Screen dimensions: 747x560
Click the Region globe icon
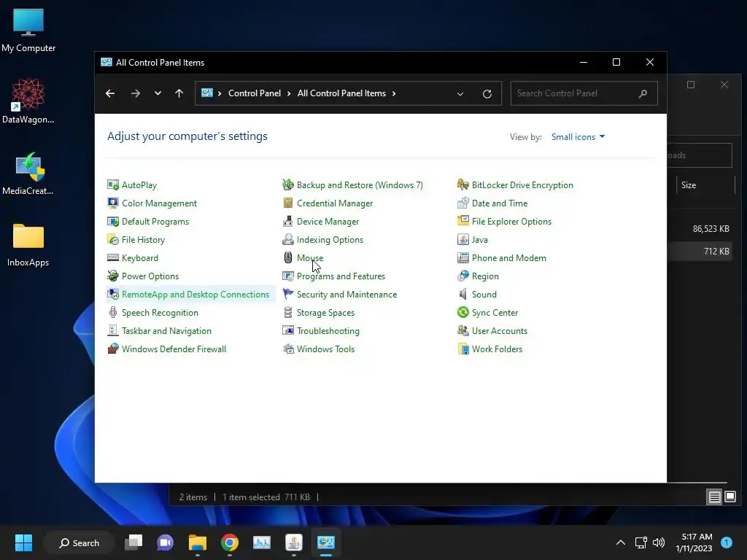click(x=463, y=276)
